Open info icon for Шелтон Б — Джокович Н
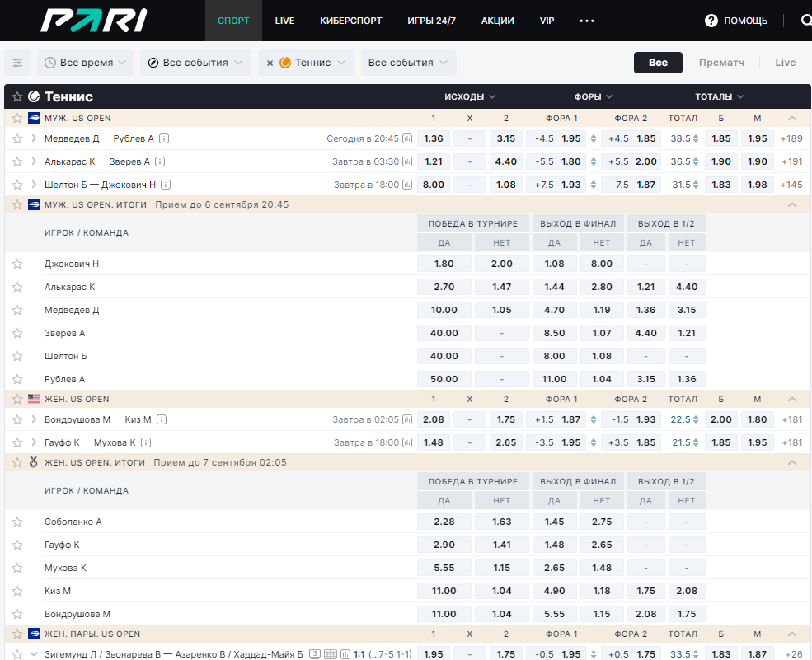Image resolution: width=812 pixels, height=660 pixels. [x=166, y=185]
